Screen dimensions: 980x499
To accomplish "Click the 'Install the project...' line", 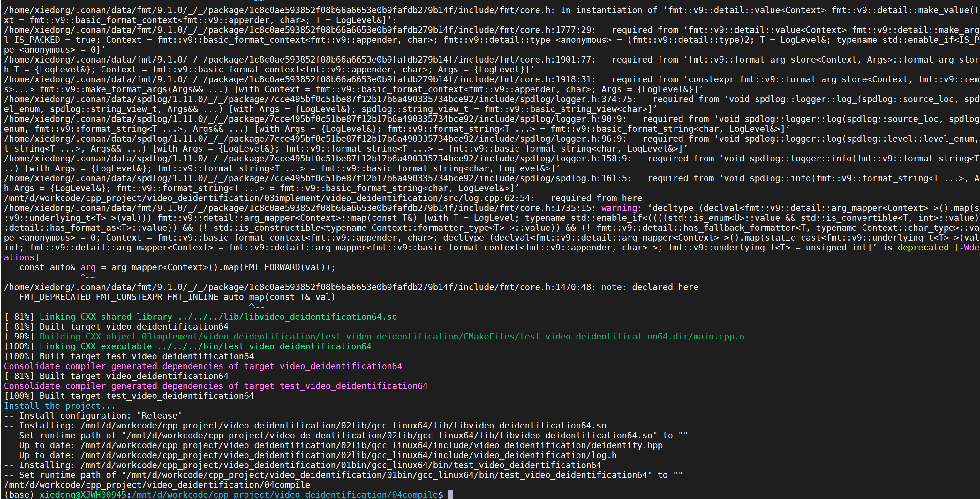I will coord(60,406).
